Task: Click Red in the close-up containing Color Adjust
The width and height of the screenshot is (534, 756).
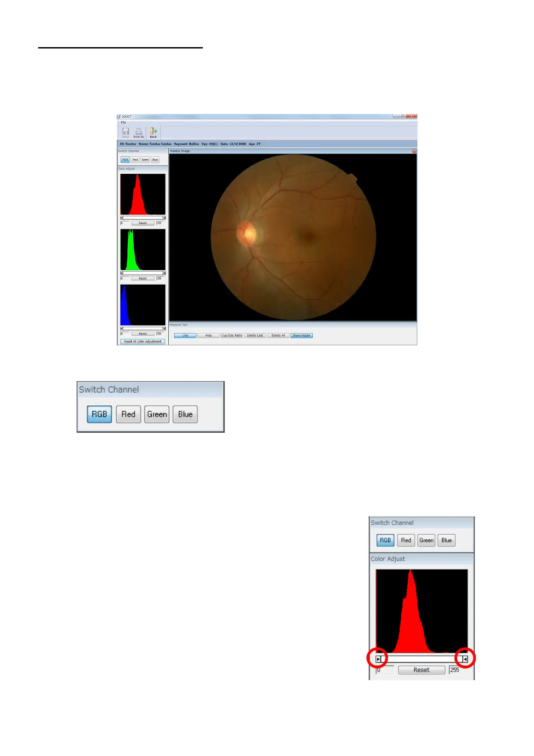Action: [x=406, y=540]
